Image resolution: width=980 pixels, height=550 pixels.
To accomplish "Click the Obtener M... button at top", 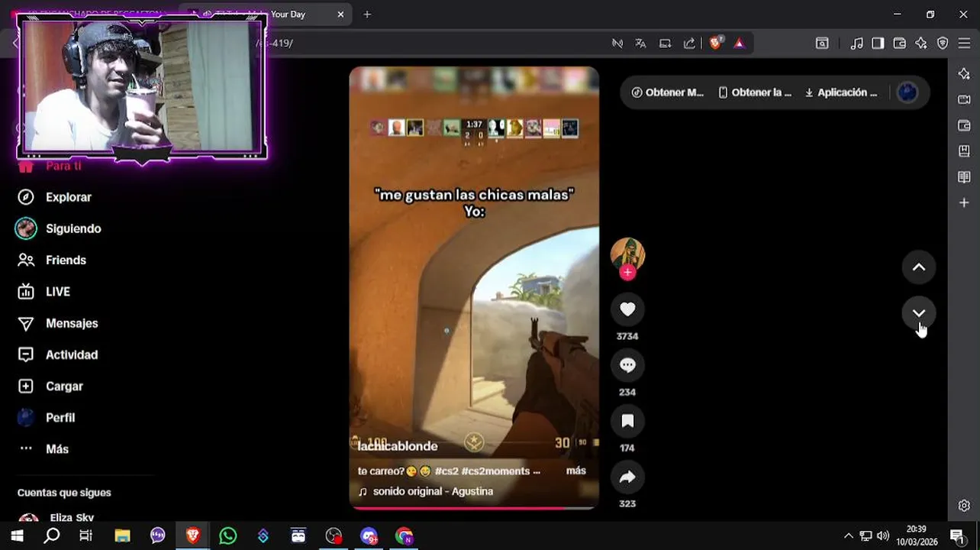I will (x=667, y=92).
